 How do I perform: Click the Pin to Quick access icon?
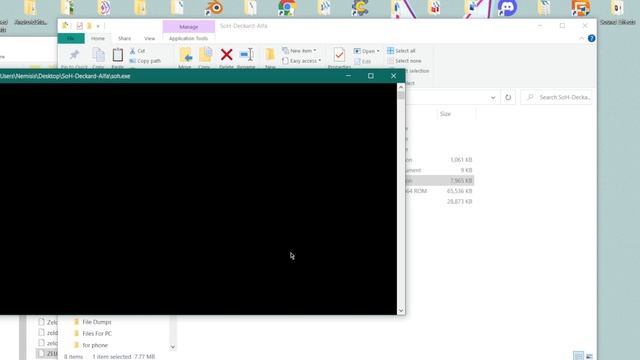click(x=74, y=54)
